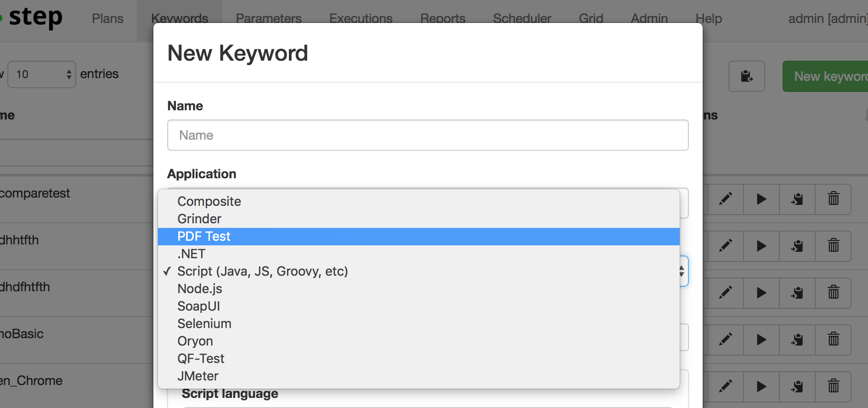Select QF-Test option

419,358
